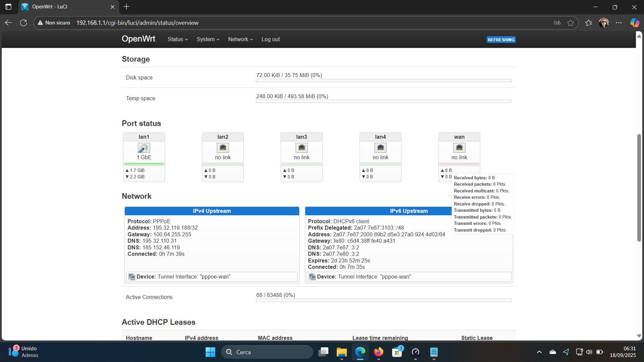Click the browser address bar URL

tap(137, 23)
